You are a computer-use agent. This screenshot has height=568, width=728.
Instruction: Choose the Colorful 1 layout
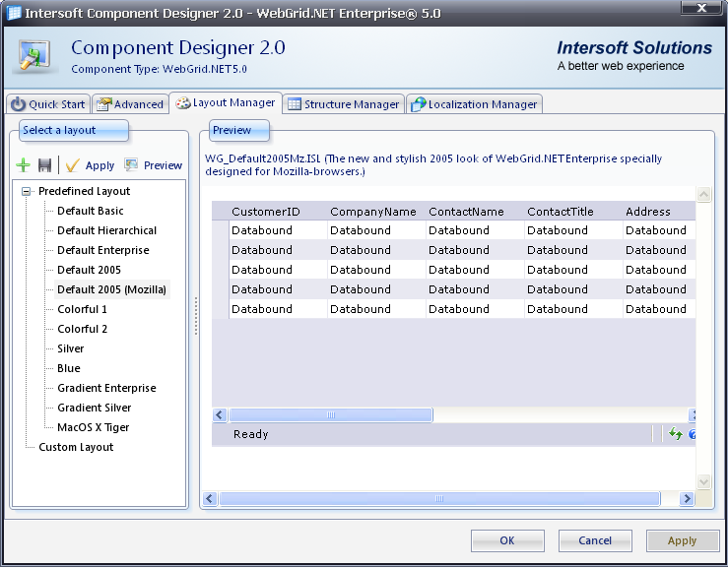(x=82, y=309)
